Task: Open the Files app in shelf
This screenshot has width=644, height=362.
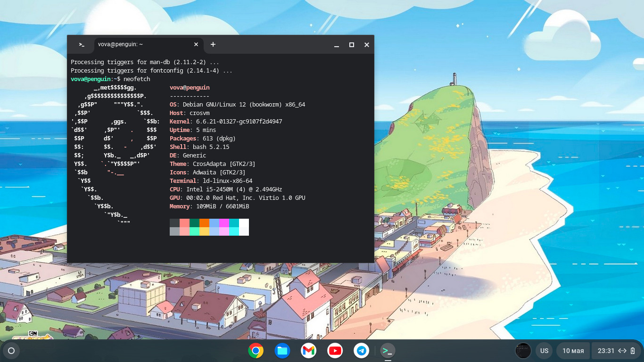Action: [282, 351]
